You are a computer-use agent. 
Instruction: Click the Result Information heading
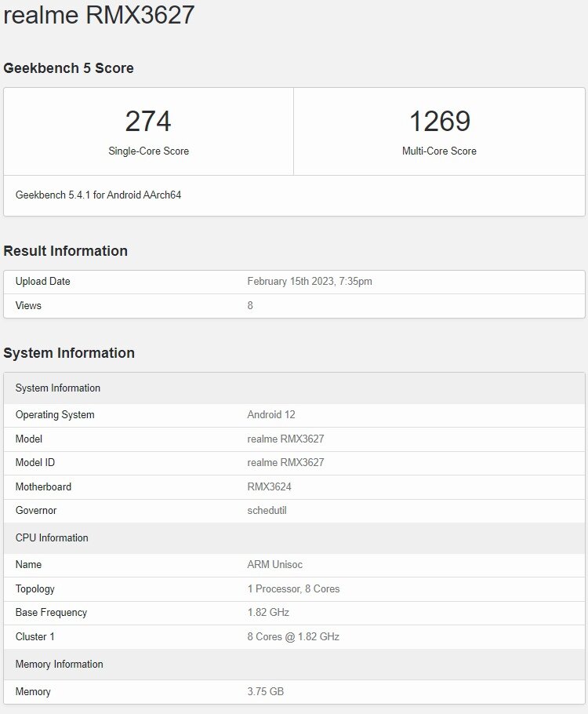66,251
